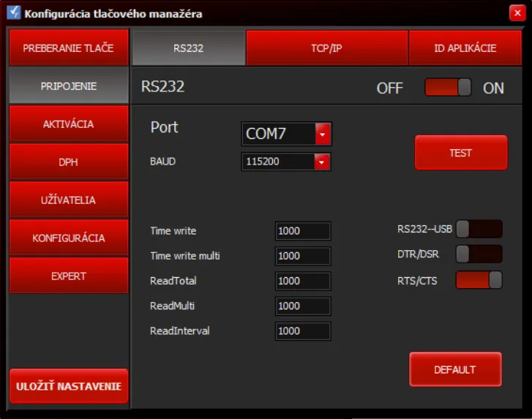
Task: Click the BAUD label
Action: pos(163,162)
